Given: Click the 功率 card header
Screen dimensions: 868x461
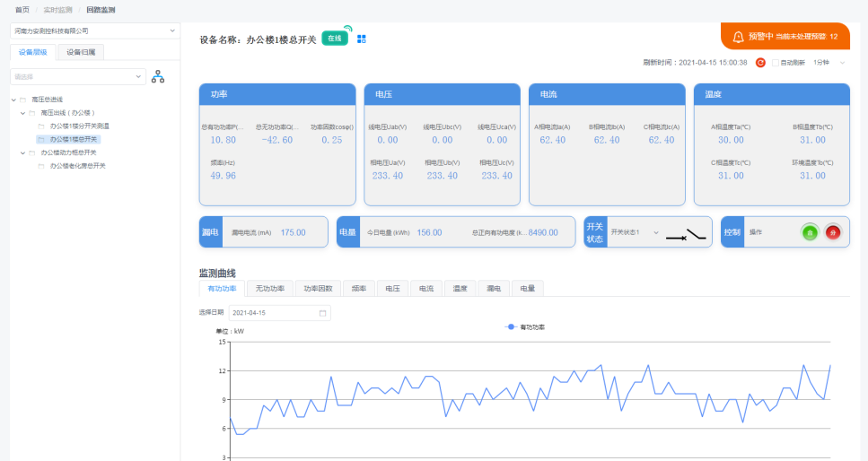Looking at the screenshot, I should (277, 95).
